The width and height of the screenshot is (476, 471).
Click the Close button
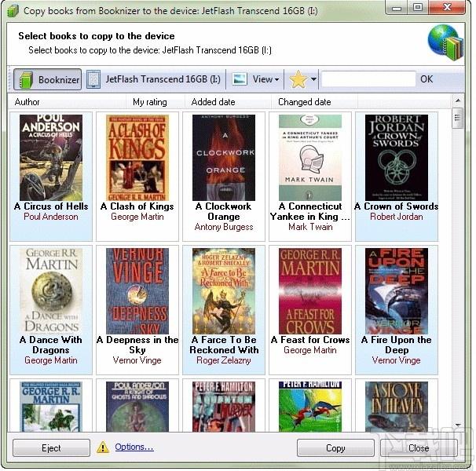(419, 448)
